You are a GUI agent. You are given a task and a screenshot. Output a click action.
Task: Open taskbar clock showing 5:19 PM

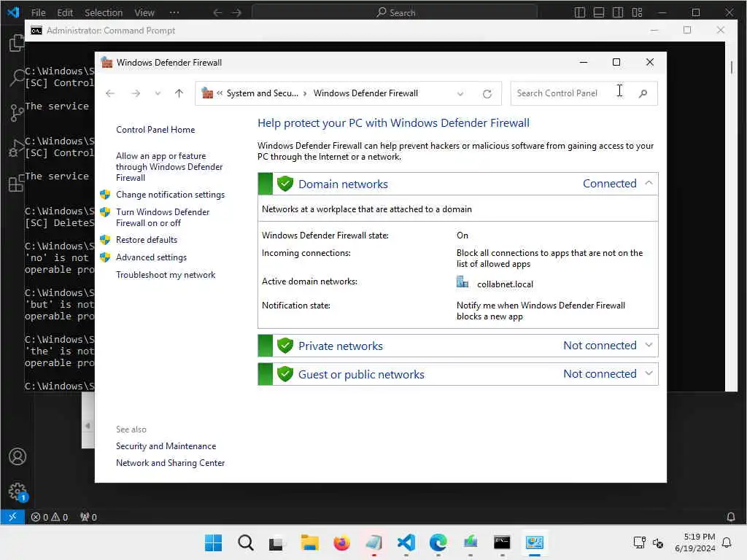[694, 542]
